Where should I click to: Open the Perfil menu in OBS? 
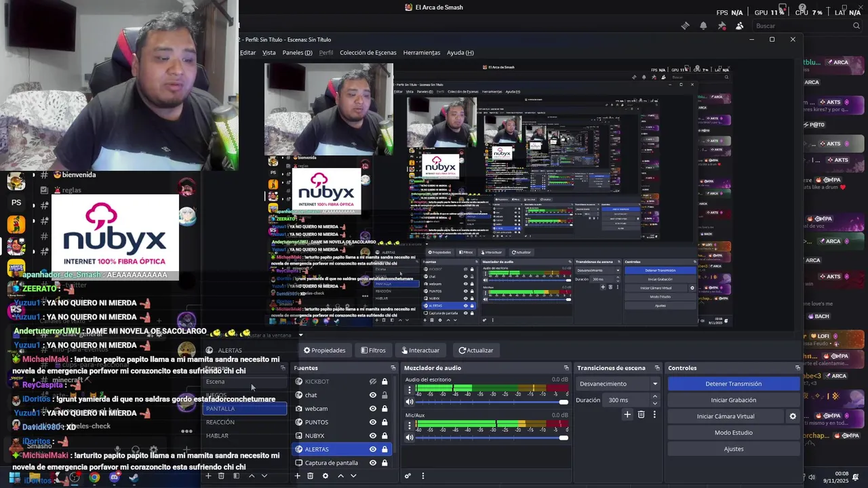pos(326,53)
